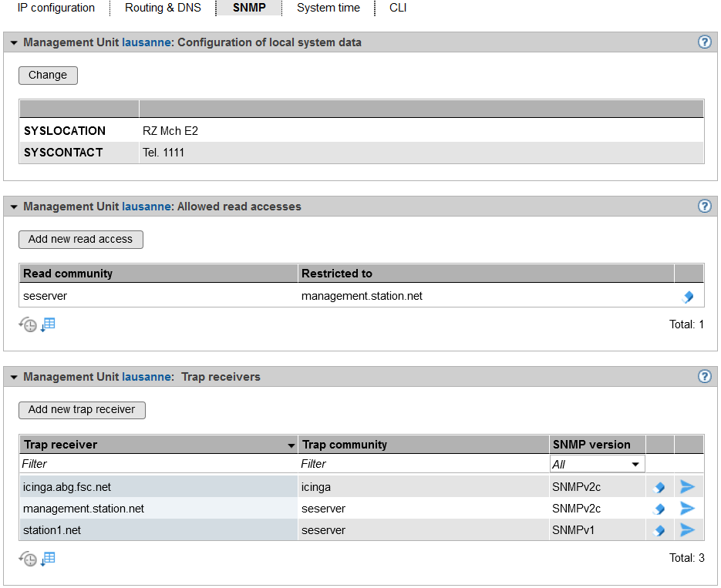Image resolution: width=721 pixels, height=588 pixels.
Task: Delete trap receiver icinga.abg.fsc.net
Action: [659, 487]
